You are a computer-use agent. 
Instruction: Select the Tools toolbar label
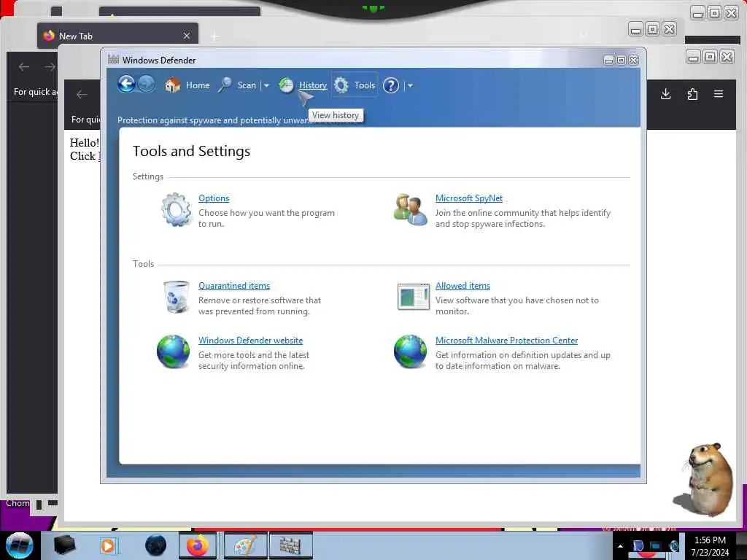(365, 85)
